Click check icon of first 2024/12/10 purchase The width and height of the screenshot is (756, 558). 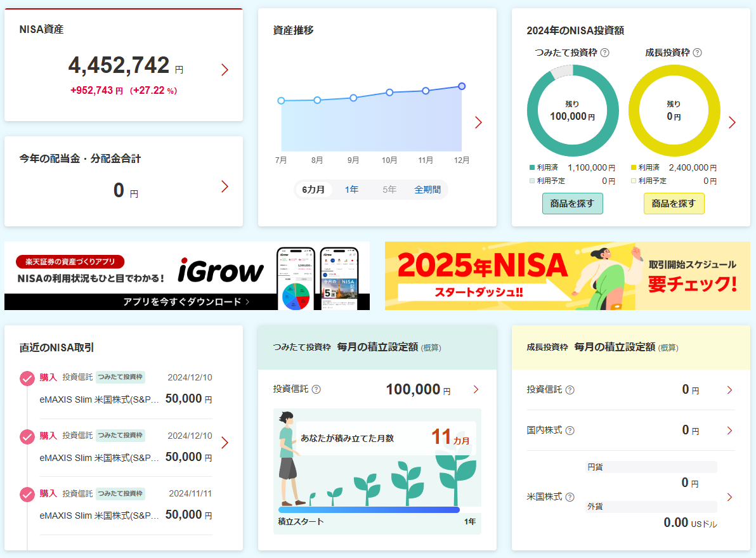[x=27, y=379]
